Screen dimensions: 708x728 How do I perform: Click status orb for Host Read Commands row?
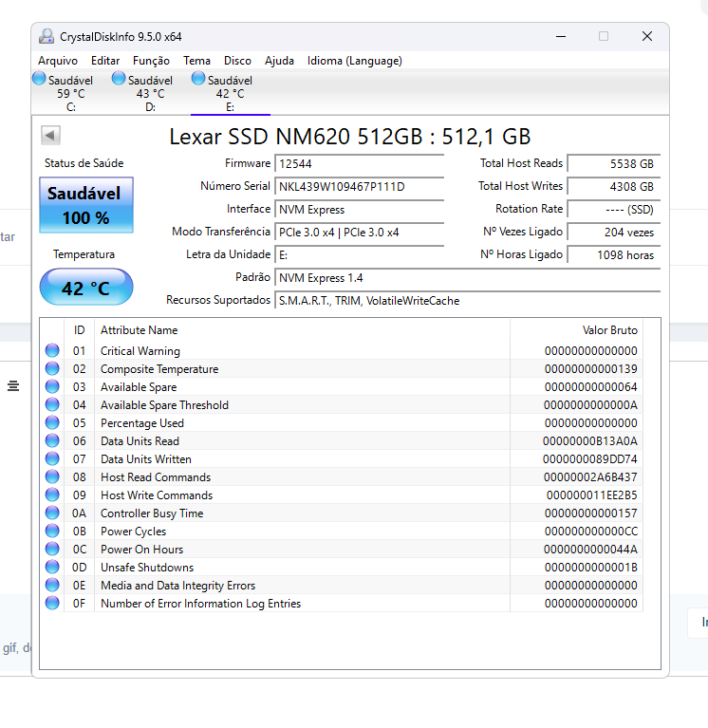pyautogui.click(x=52, y=476)
